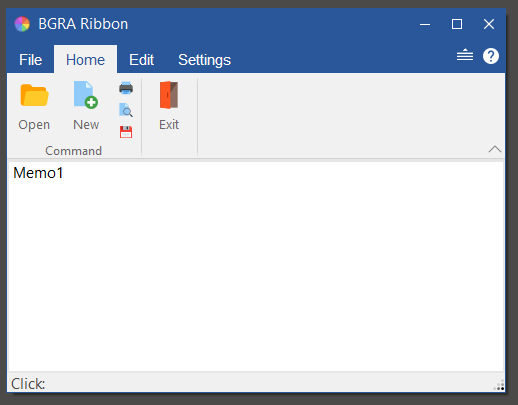Image resolution: width=518 pixels, height=405 pixels.
Task: Open the help question mark icon
Action: [491, 56]
